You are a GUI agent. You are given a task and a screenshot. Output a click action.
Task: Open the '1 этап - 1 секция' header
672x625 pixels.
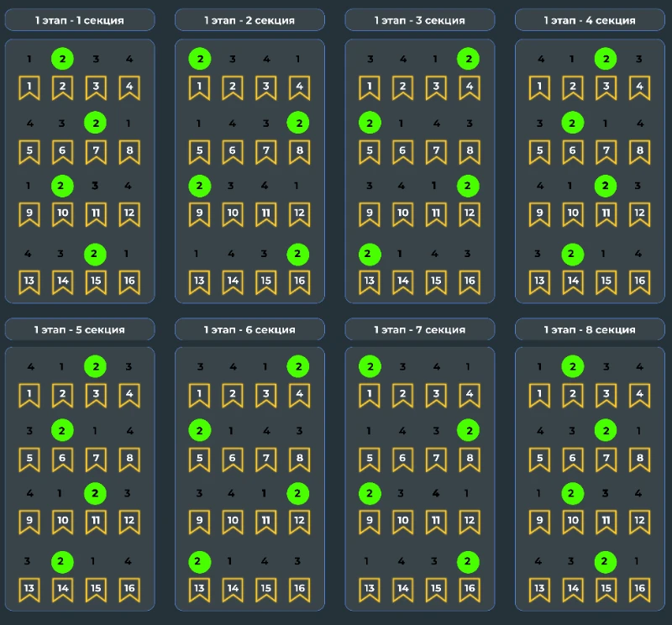point(80,20)
